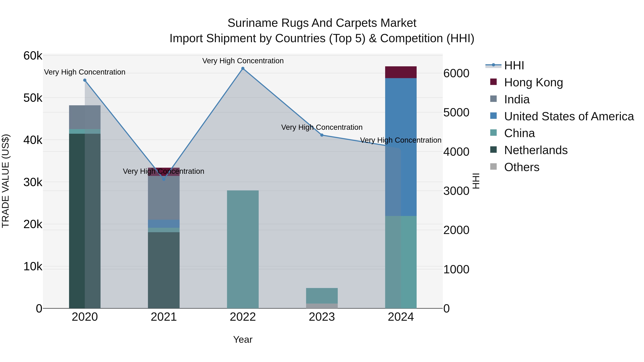Click the Netherlands segment of 2021 bar
This screenshot has width=644, height=362.
[x=164, y=270]
